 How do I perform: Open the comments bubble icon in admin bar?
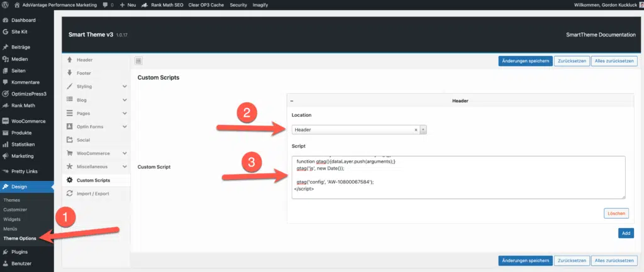click(106, 5)
